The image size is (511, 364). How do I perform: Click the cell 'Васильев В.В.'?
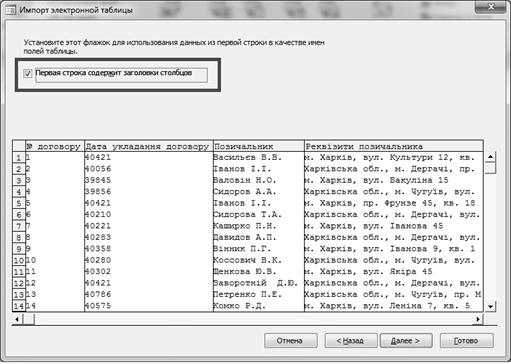click(x=259, y=157)
